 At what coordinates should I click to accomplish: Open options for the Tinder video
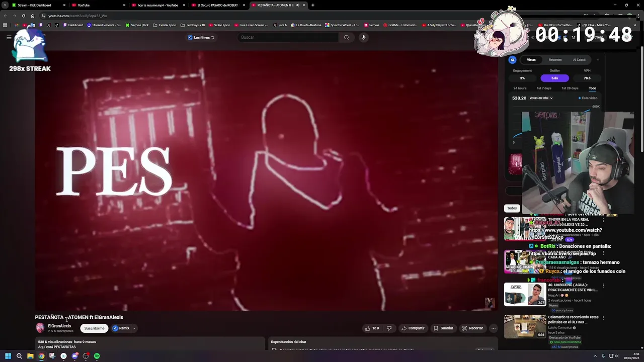coord(603,220)
